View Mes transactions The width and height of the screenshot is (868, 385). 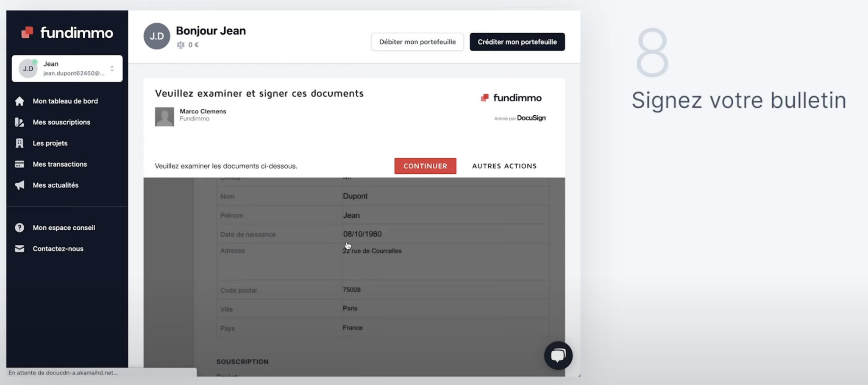click(60, 164)
